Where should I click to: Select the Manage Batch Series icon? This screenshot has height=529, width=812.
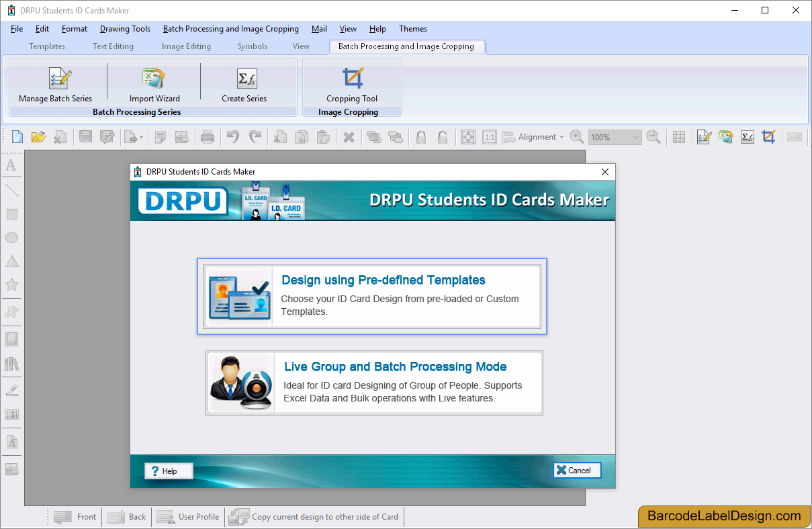point(59,82)
